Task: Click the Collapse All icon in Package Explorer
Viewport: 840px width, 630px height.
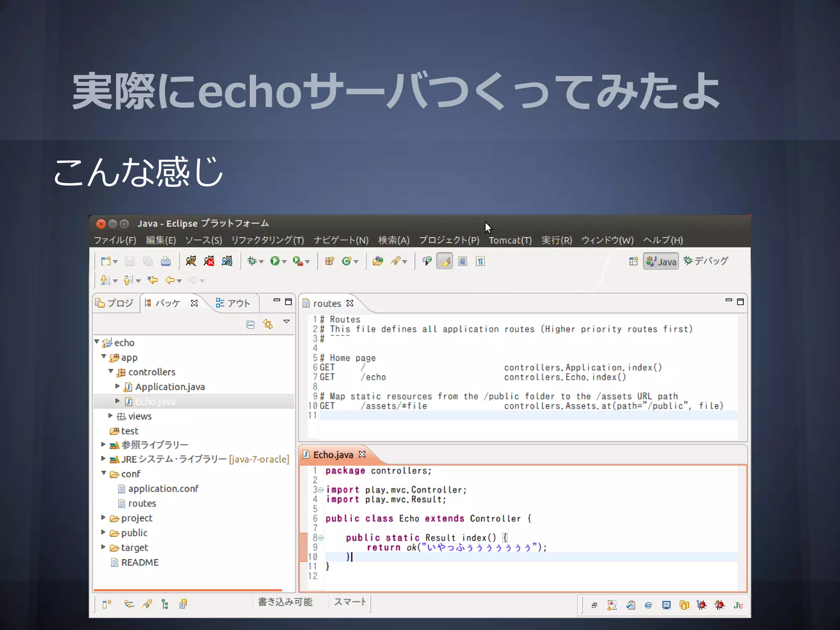Action: coord(250,325)
